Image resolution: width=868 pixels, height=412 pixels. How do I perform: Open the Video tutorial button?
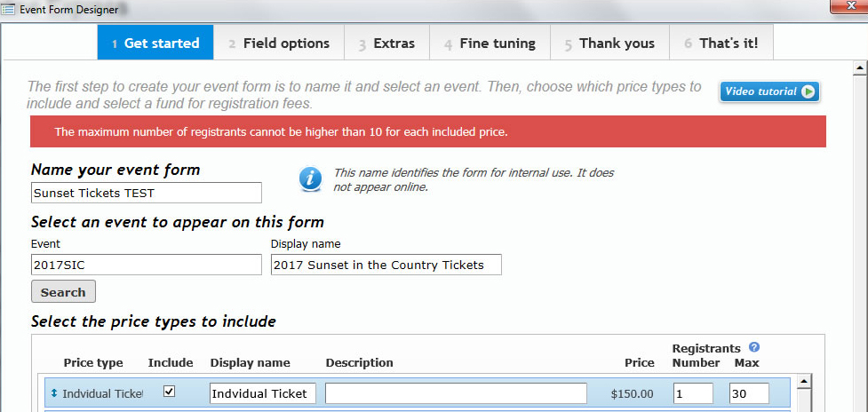click(x=769, y=91)
